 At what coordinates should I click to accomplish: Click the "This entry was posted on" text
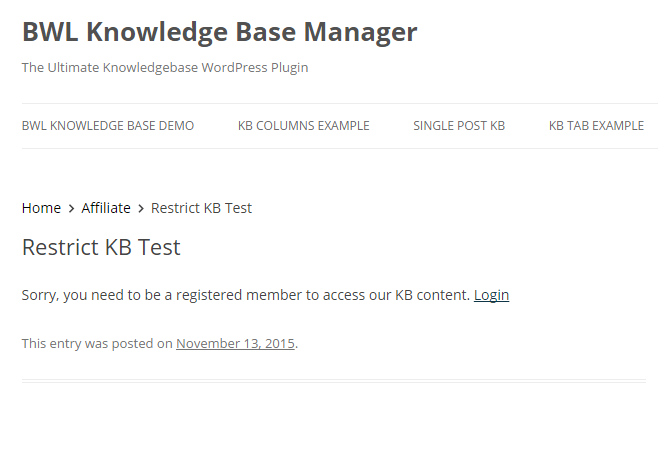click(x=97, y=344)
